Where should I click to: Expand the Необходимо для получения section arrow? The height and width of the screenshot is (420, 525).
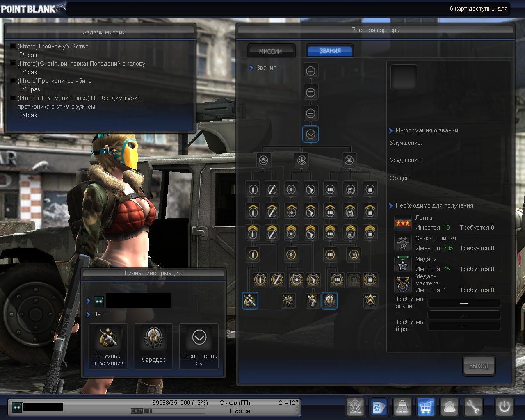tap(391, 206)
